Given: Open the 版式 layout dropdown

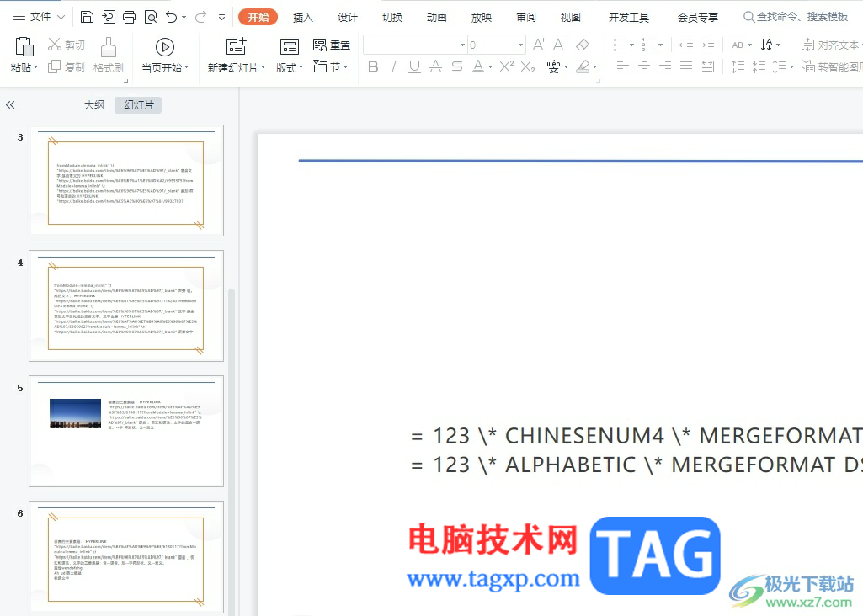Looking at the screenshot, I should coord(290,67).
